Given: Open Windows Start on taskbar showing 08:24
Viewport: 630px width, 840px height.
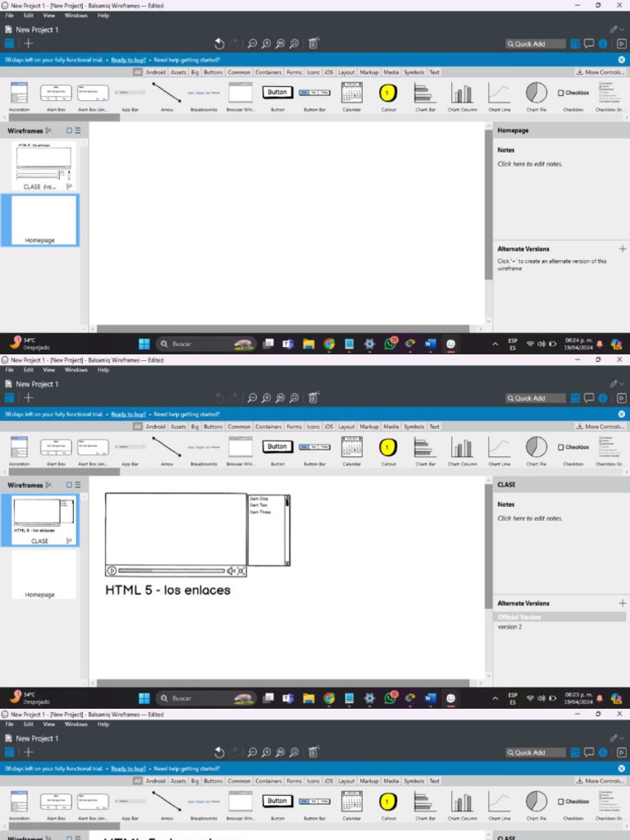Looking at the screenshot, I should [144, 344].
